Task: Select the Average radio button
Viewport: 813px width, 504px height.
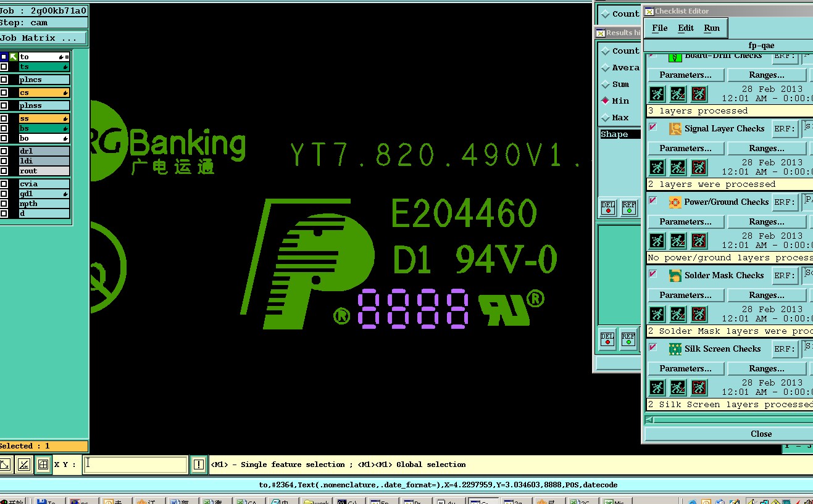Action: coord(606,67)
